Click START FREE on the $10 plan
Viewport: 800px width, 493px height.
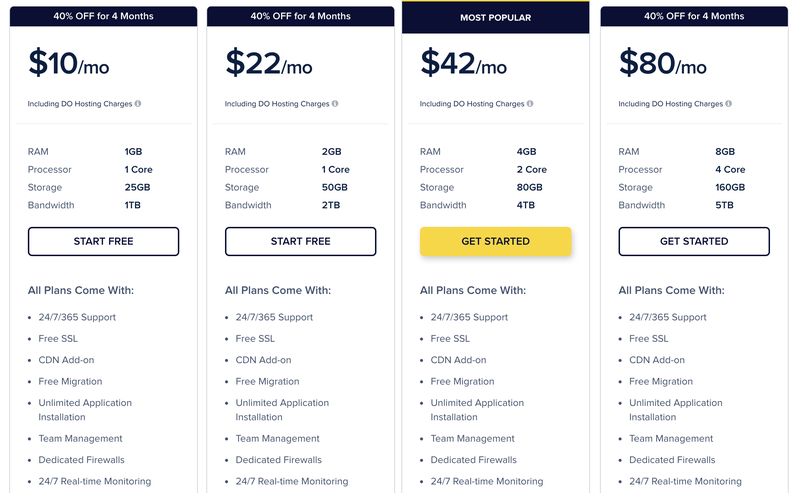pyautogui.click(x=104, y=241)
